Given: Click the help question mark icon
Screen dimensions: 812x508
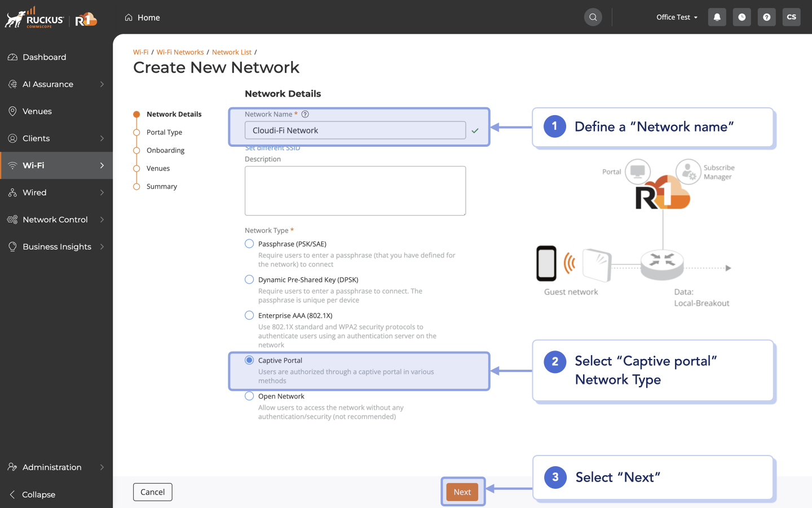Looking at the screenshot, I should [766, 17].
